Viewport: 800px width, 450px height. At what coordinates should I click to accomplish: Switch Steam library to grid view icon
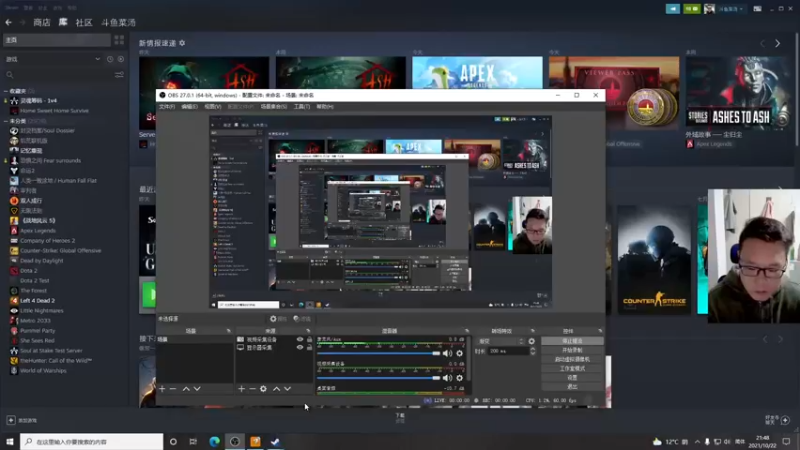click(x=119, y=40)
